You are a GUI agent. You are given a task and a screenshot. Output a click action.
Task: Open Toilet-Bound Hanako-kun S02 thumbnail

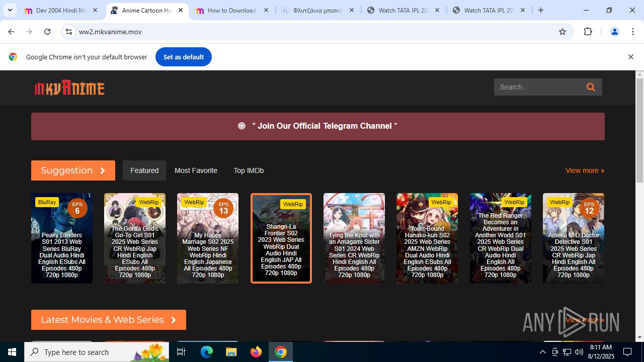[427, 238]
